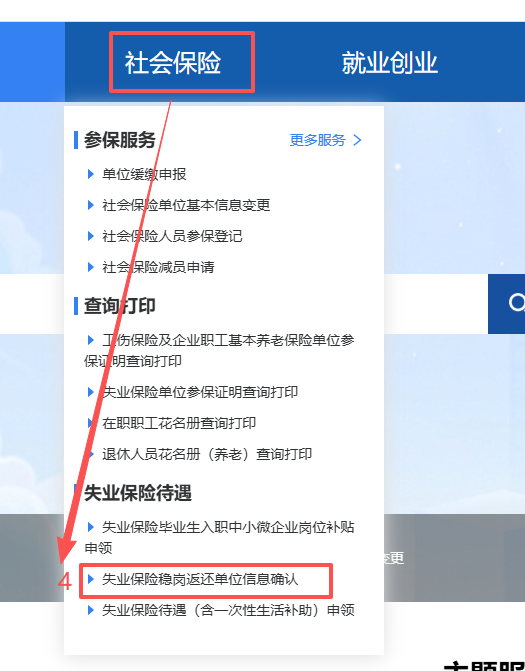
Task: Select 失业保险单位参保证明查询打印
Action: (x=200, y=392)
